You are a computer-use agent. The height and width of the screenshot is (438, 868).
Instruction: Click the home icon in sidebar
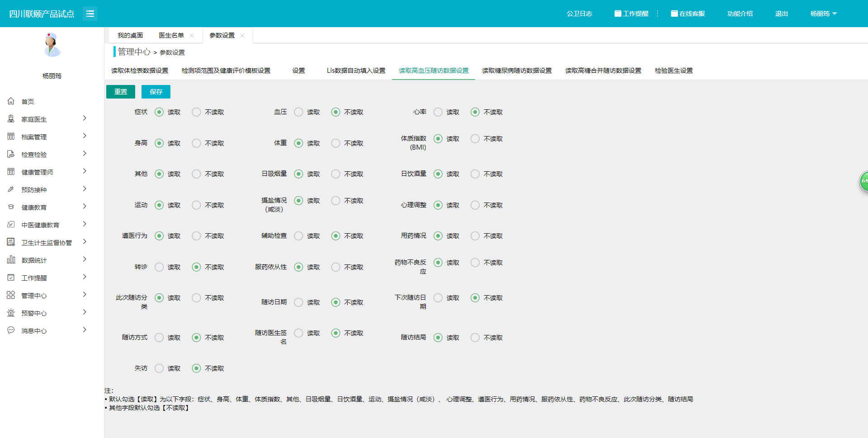[11, 101]
